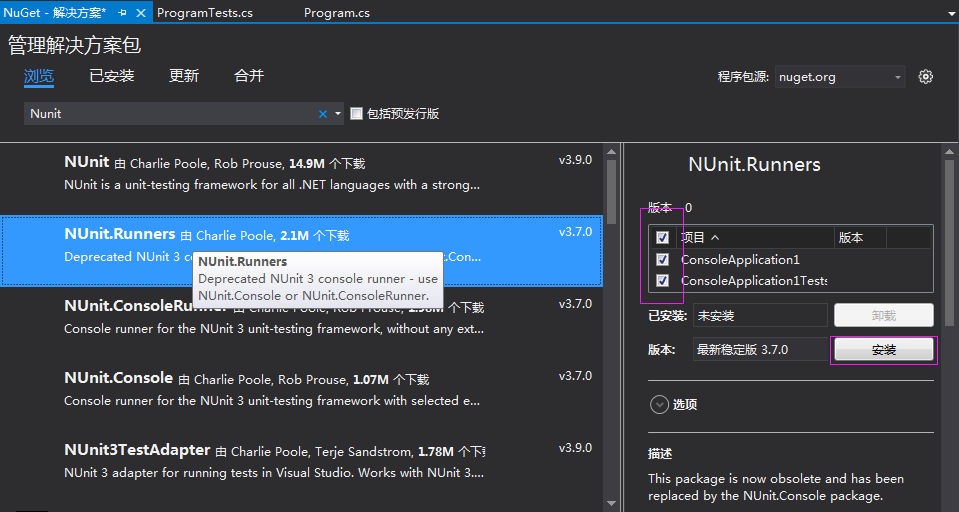
Task: Expand the 选项 options section
Action: pos(659,404)
